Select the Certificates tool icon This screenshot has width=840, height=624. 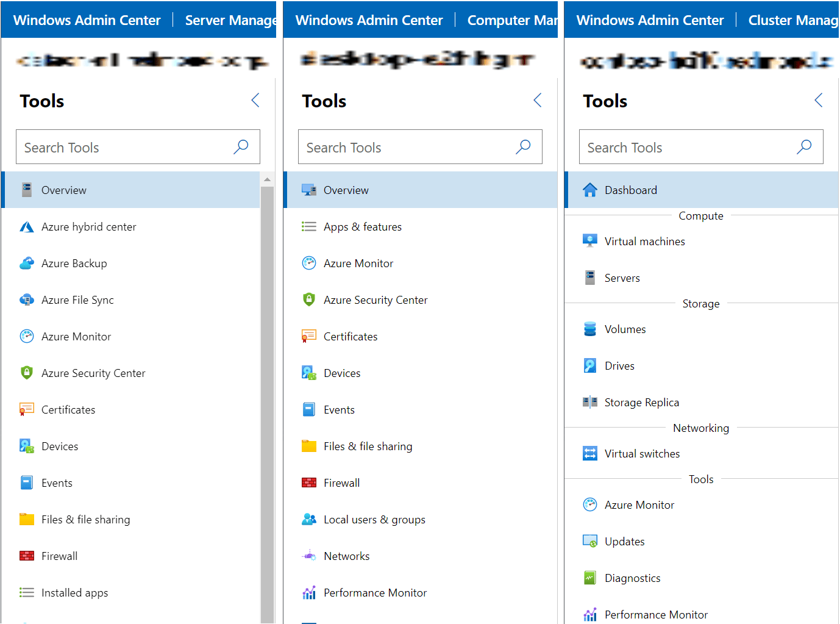click(27, 409)
